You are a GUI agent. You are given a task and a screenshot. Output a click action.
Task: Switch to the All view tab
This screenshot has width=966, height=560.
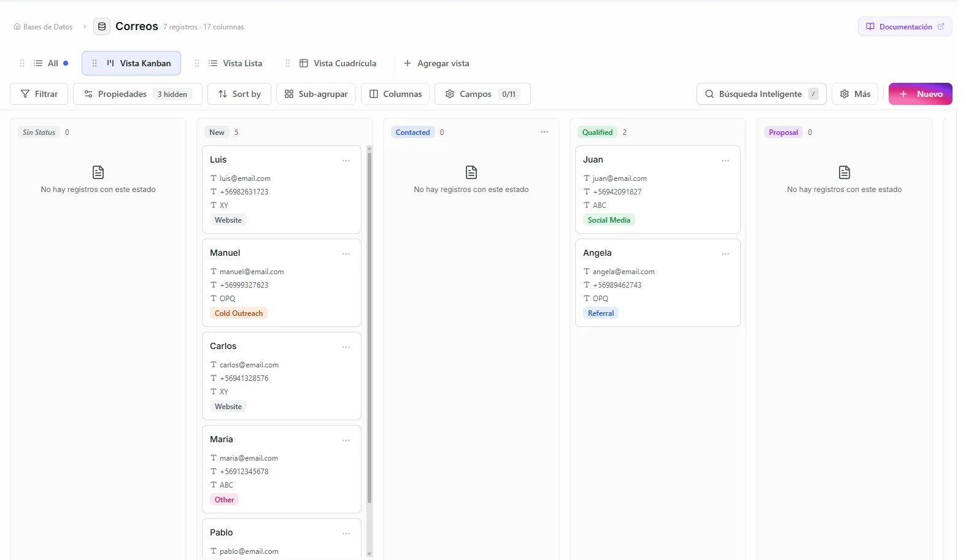pyautogui.click(x=51, y=63)
